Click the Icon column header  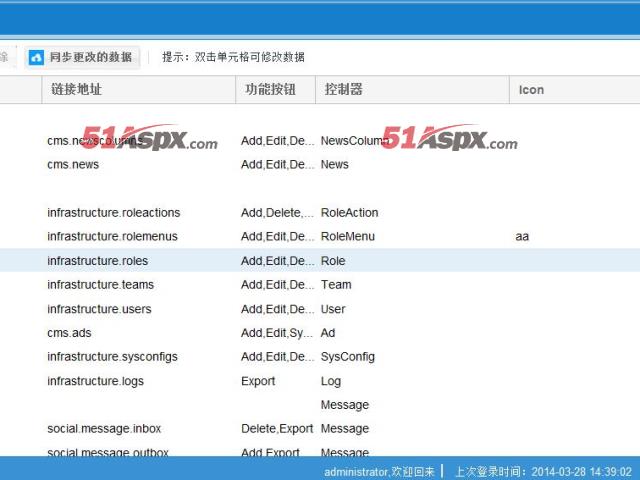575,89
